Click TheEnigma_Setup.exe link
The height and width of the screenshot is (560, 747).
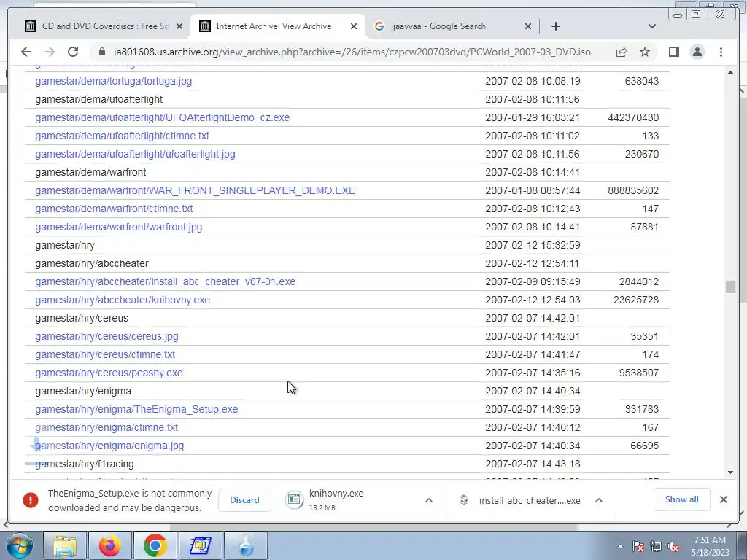tap(136, 409)
